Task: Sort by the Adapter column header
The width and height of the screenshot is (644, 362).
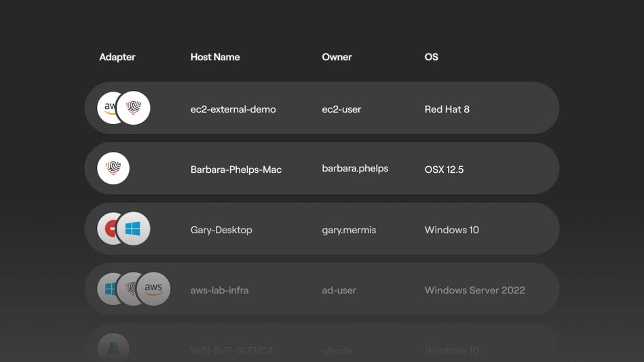Action: click(x=117, y=57)
